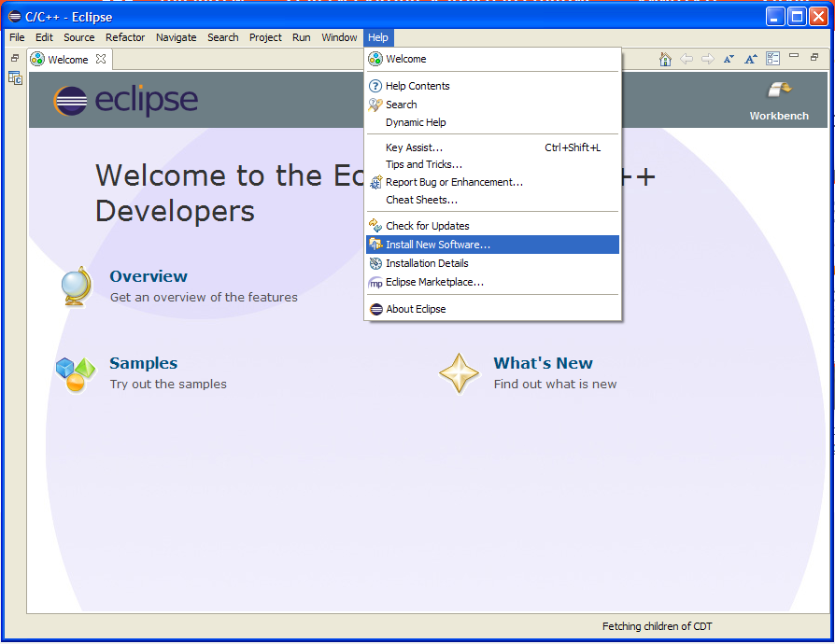Minimize the Welcome view panel
This screenshot has height=644, width=835.
pos(794,55)
